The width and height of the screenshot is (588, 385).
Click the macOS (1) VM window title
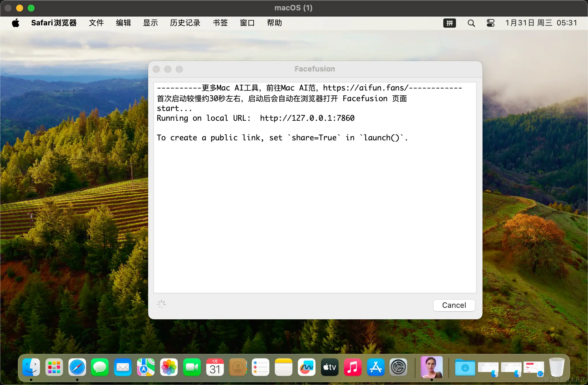293,8
